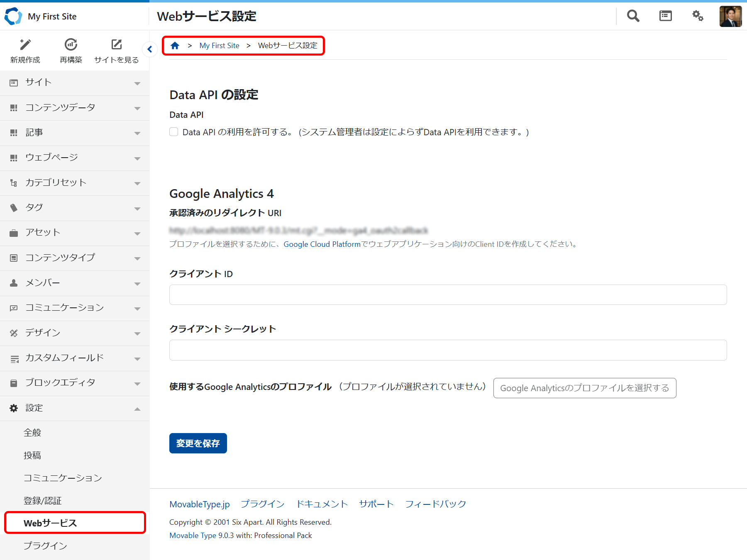747x560 pixels.
Task: Open the site list icon in header
Action: (665, 16)
